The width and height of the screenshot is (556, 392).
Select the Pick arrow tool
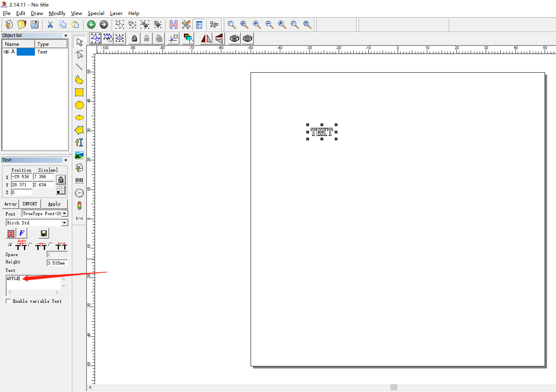[x=79, y=42]
